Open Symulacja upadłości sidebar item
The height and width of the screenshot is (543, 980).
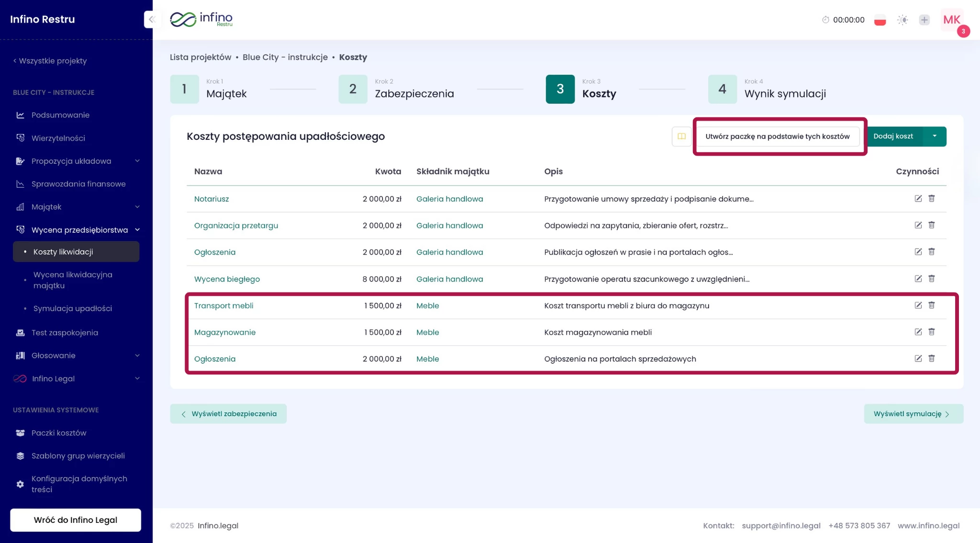pyautogui.click(x=73, y=308)
